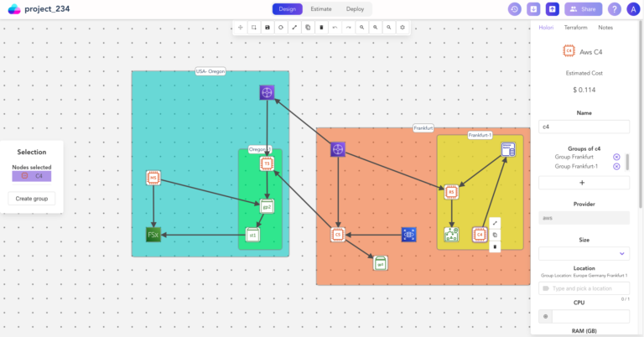Open the Notes panel tab
The height and width of the screenshot is (337, 644).
605,28
